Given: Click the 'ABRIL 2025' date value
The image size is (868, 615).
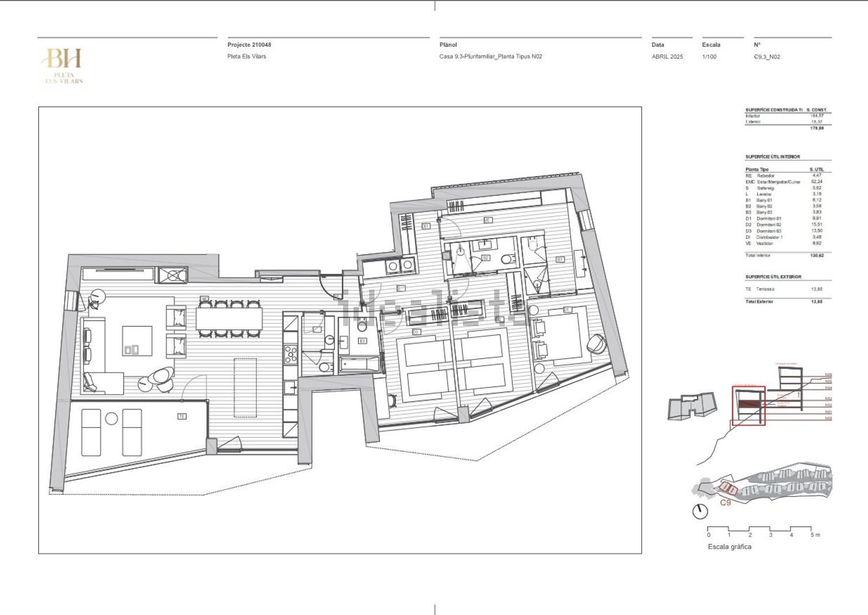Looking at the screenshot, I should 667,57.
